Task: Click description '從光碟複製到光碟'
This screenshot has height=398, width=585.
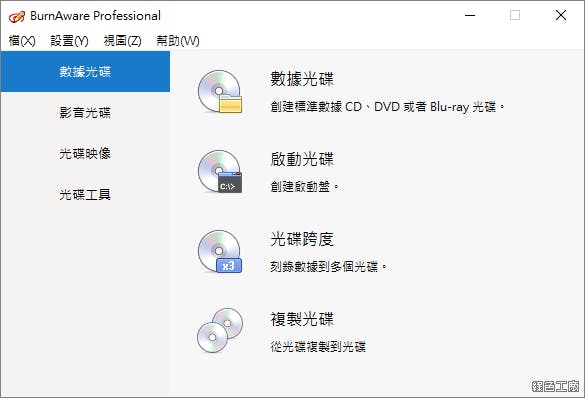Action: 318,347
